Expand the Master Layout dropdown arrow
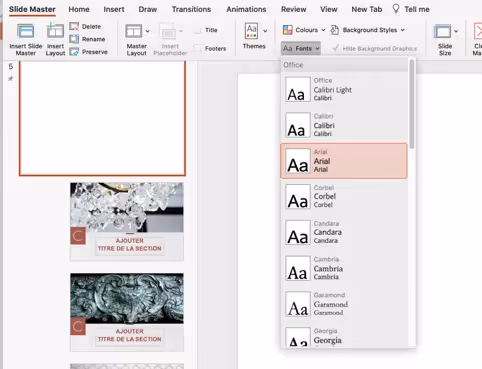This screenshot has width=482, height=369. [147, 31]
